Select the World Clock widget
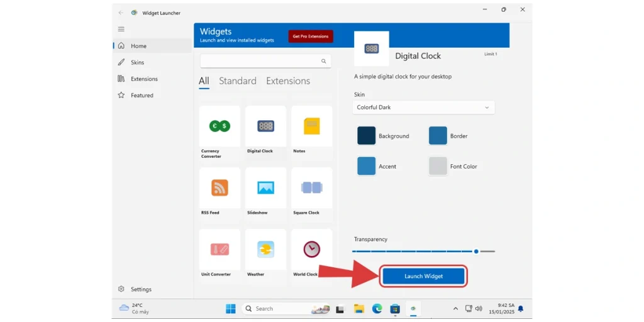Viewport: 644px width, 322px height. tap(312, 250)
